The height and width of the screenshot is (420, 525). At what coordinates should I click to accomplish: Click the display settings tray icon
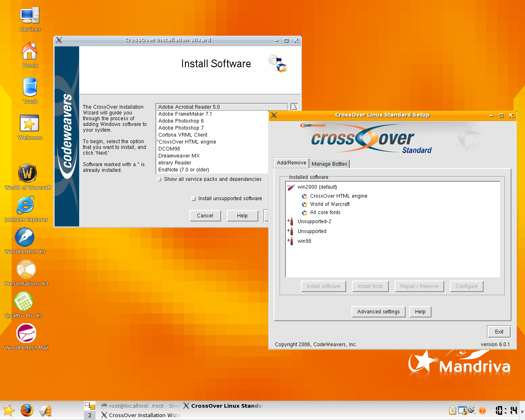tap(462, 411)
